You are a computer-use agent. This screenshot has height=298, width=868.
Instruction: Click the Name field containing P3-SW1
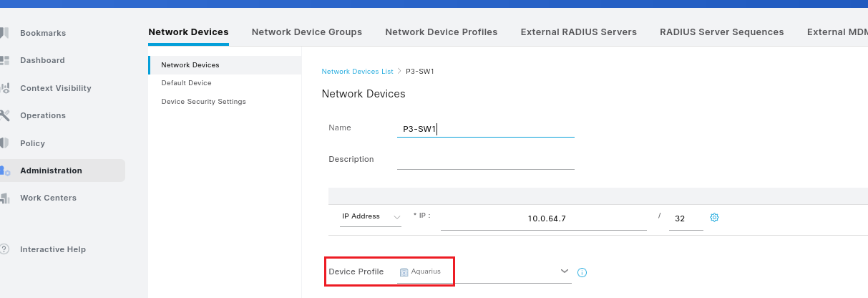pyautogui.click(x=486, y=129)
